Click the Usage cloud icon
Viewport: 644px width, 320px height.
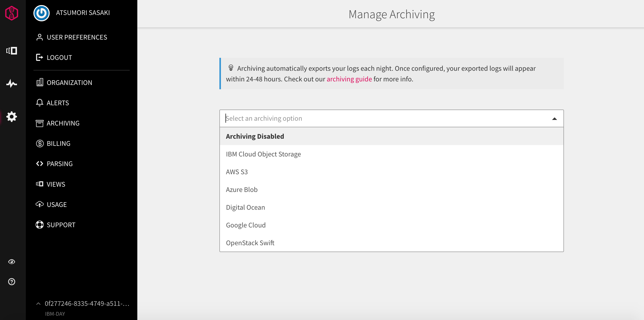click(40, 204)
